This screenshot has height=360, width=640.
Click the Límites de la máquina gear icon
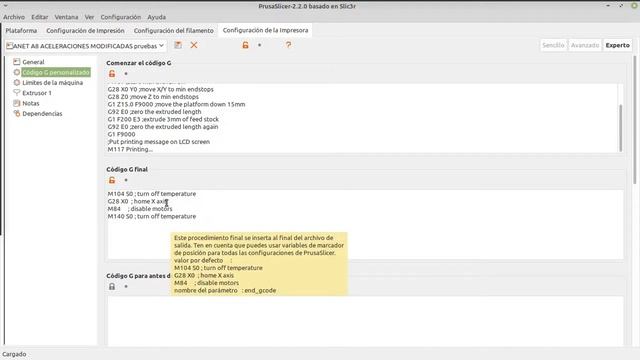pos(16,82)
